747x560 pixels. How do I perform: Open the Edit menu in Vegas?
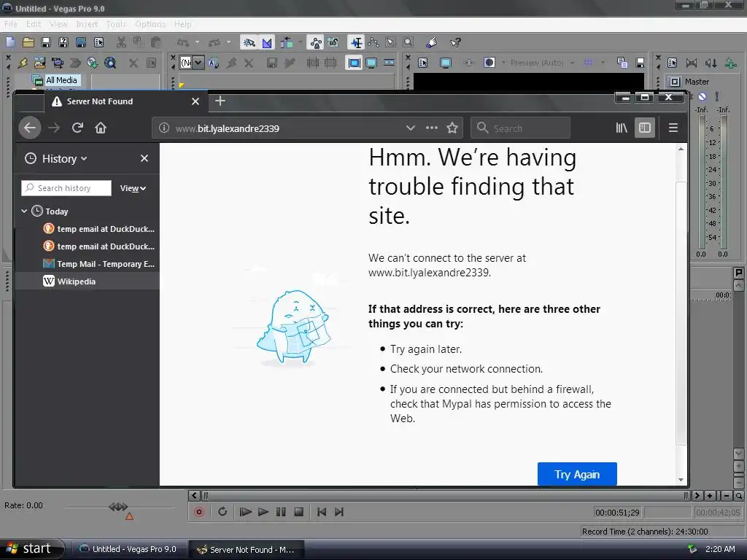click(x=34, y=24)
